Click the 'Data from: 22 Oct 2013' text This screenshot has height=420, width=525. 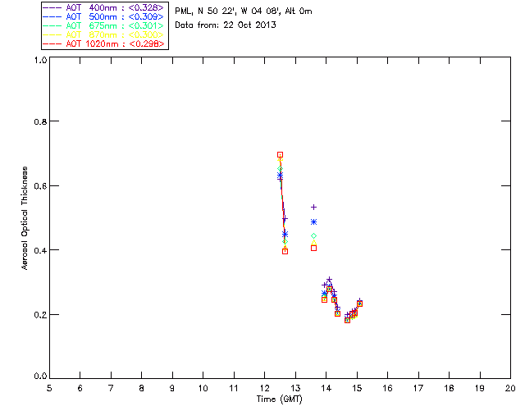coord(226,25)
